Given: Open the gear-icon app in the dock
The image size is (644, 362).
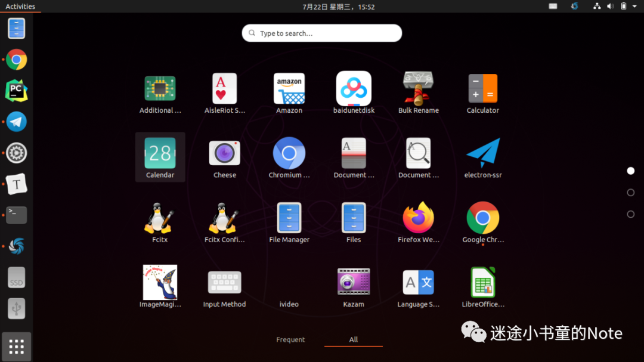Looking at the screenshot, I should (17, 153).
